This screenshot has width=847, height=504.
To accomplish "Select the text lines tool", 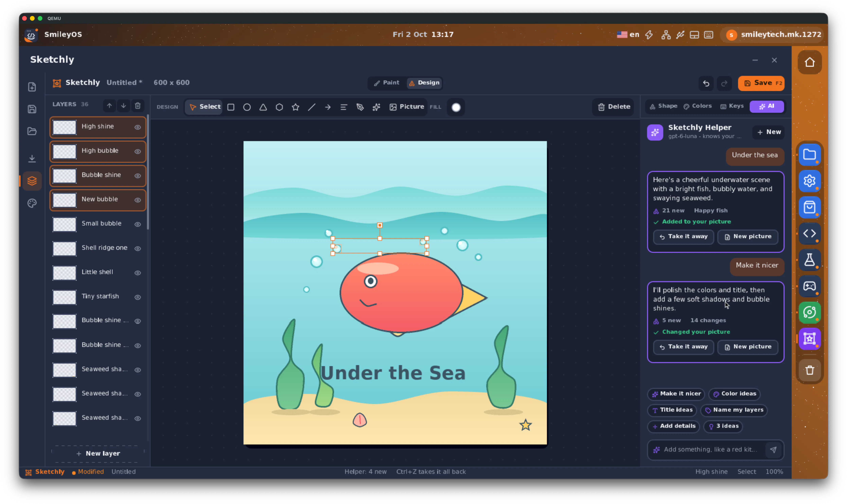I will (x=344, y=107).
